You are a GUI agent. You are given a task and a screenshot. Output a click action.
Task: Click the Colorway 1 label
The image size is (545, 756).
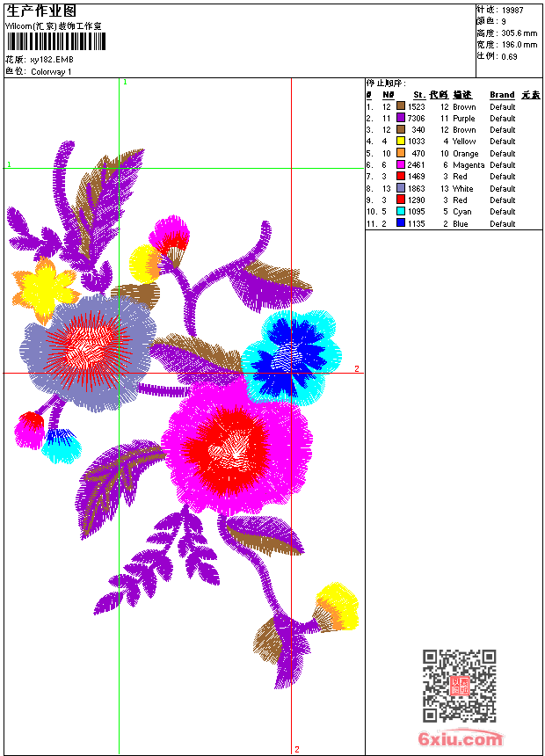(x=51, y=72)
